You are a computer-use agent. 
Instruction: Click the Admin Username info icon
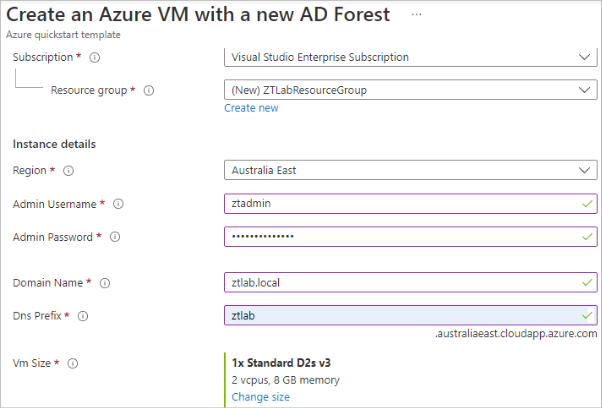coord(118,204)
